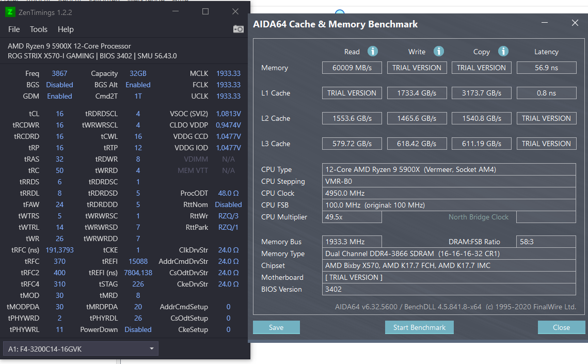
Task: Open the File menu in ZenTimings
Action: point(14,29)
